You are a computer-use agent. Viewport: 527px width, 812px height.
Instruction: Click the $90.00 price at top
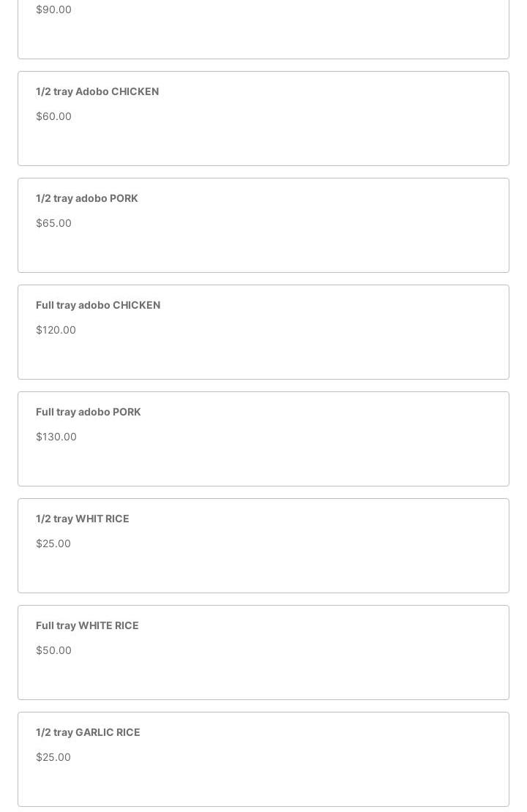click(x=53, y=10)
